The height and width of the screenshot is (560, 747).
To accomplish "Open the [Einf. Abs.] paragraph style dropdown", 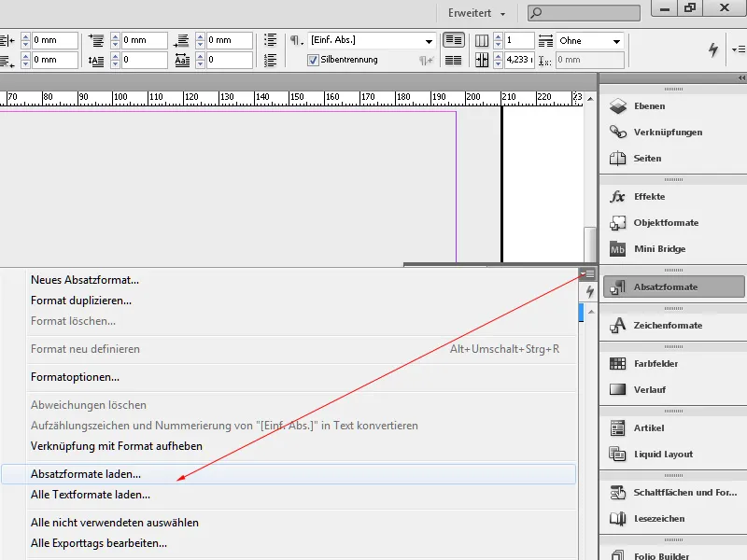I will pos(372,40).
